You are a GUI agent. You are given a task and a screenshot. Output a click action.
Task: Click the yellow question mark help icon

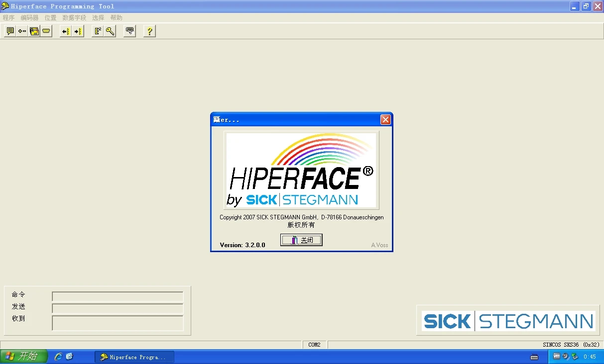click(x=149, y=31)
